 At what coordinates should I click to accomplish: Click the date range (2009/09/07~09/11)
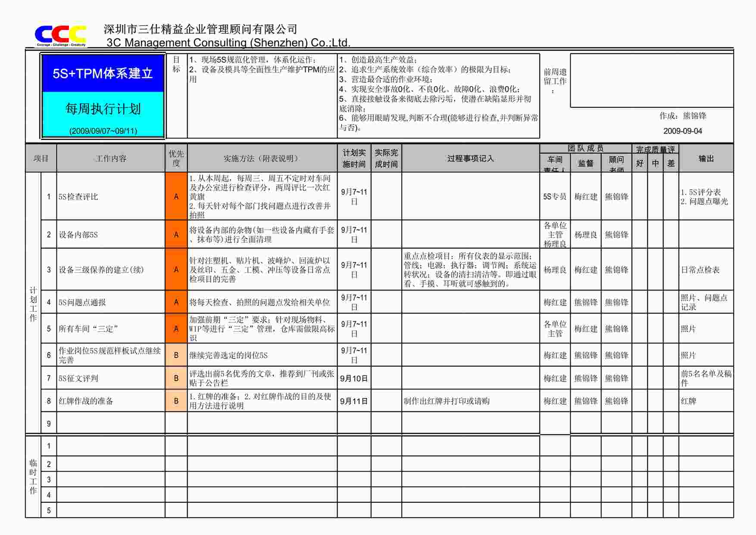[103, 131]
